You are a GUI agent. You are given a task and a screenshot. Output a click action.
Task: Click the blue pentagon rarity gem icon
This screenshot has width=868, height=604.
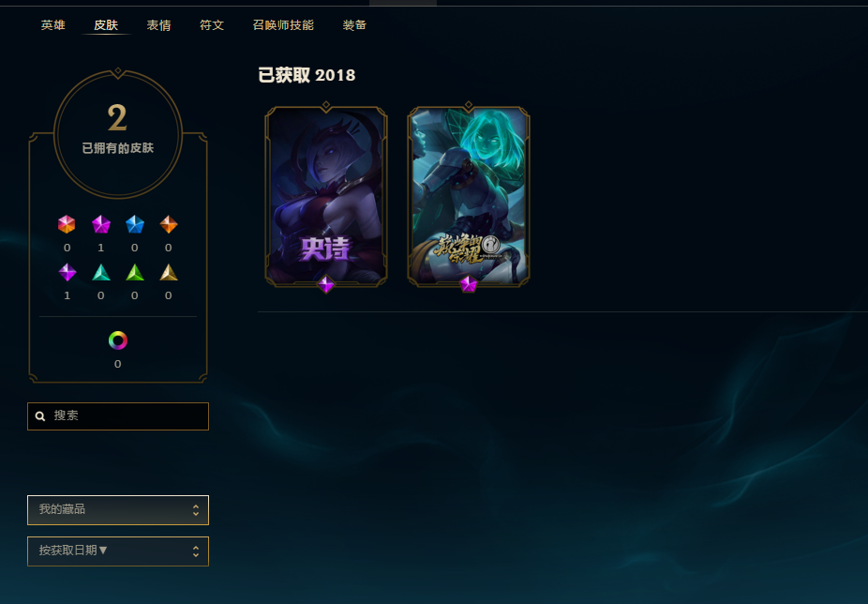click(135, 224)
